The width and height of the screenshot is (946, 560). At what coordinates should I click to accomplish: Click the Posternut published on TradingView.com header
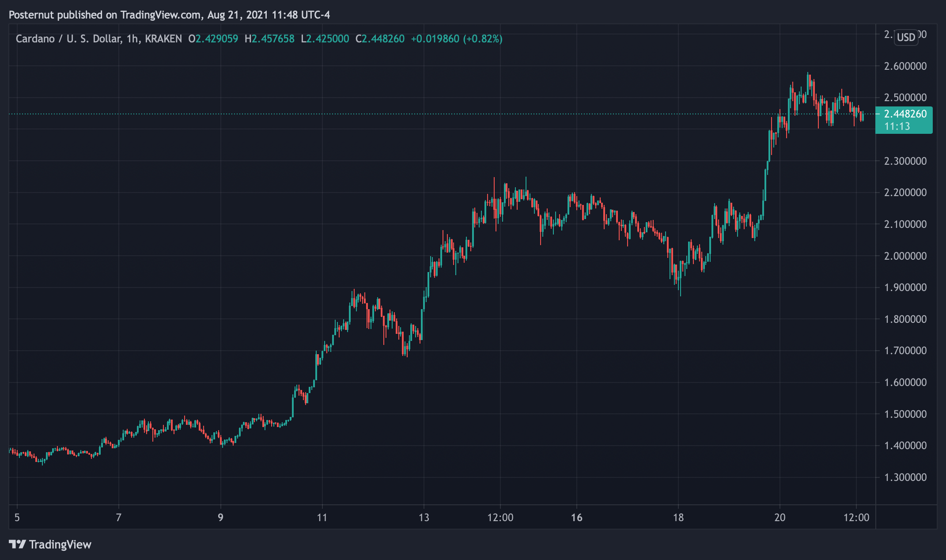169,15
